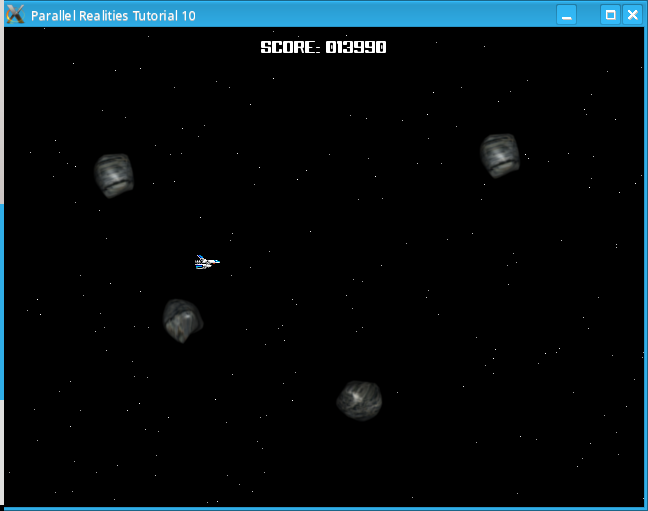
Task: Minimize the Parallel Realities Tutorial window
Action: 567,15
